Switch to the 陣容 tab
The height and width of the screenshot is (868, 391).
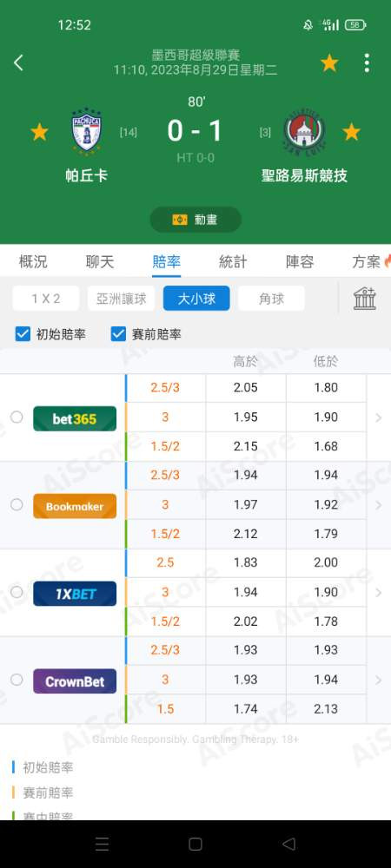[300, 262]
